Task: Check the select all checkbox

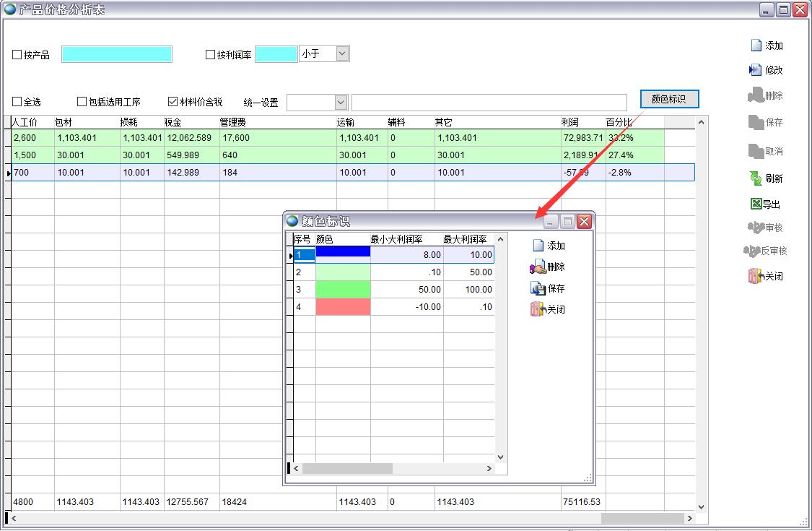Action: [17, 102]
